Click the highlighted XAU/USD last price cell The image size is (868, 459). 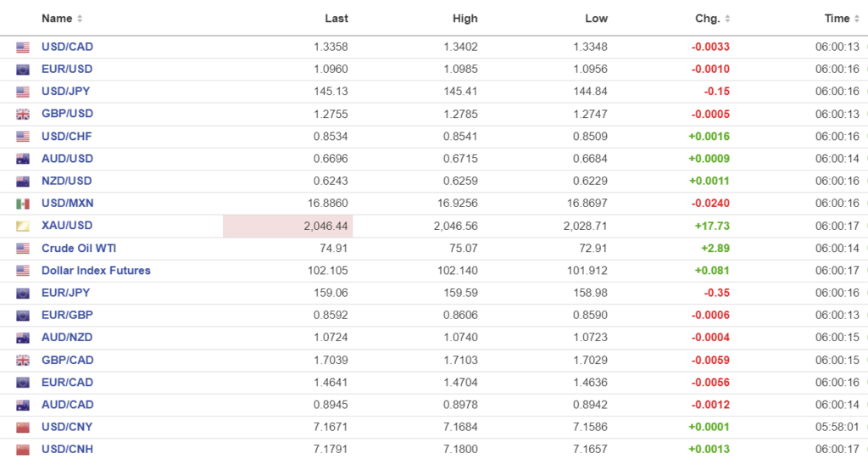pos(288,226)
